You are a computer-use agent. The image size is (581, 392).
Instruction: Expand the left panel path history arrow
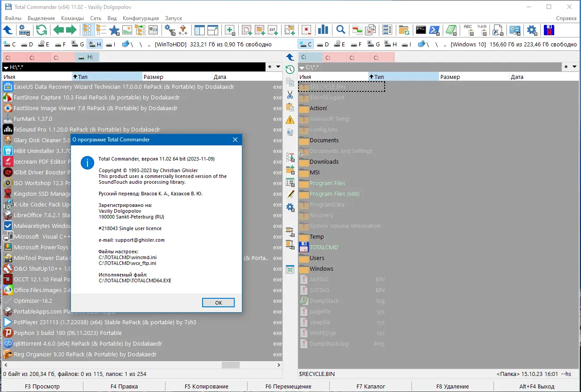pos(278,67)
